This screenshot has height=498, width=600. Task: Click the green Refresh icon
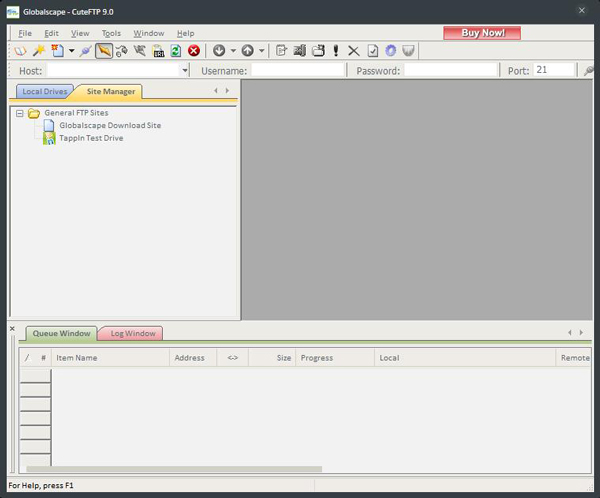coord(176,51)
